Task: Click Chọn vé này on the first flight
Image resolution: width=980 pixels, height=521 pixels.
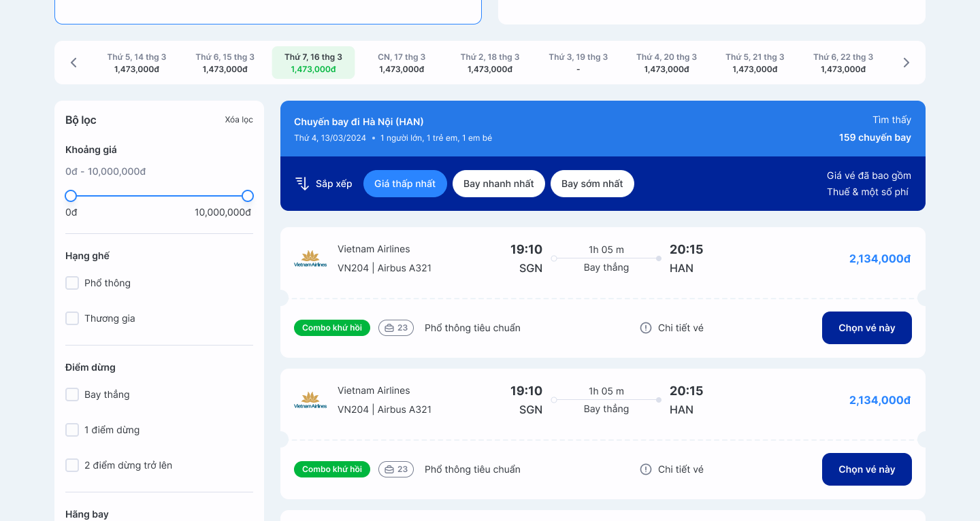Action: tap(866, 327)
